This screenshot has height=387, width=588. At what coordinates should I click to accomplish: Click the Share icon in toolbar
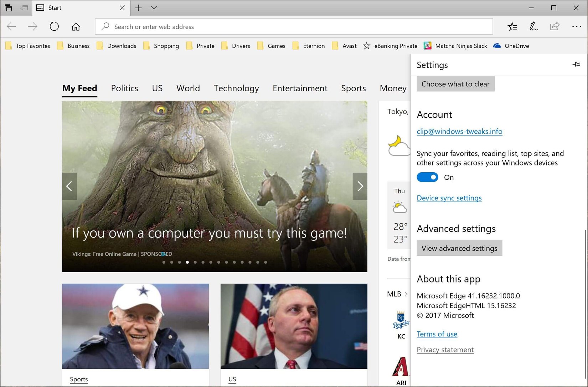555,26
